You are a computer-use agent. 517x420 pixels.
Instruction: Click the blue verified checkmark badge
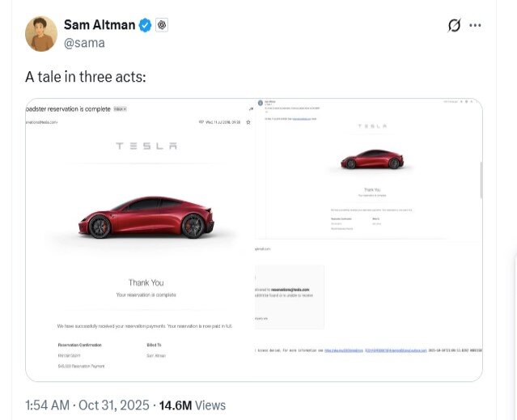(145, 25)
